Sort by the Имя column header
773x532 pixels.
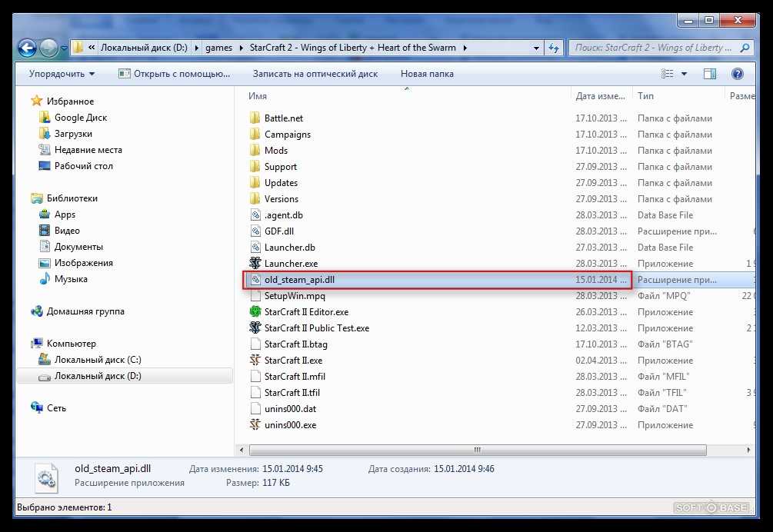(x=258, y=96)
